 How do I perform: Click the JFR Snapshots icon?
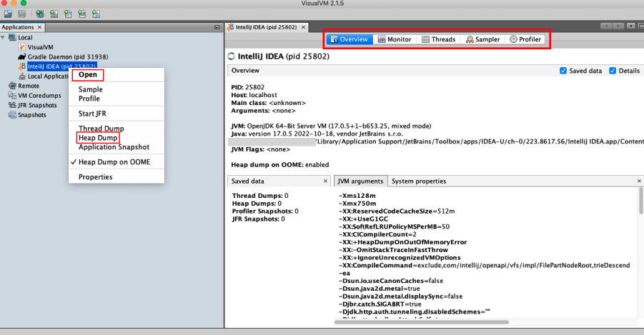tap(12, 105)
